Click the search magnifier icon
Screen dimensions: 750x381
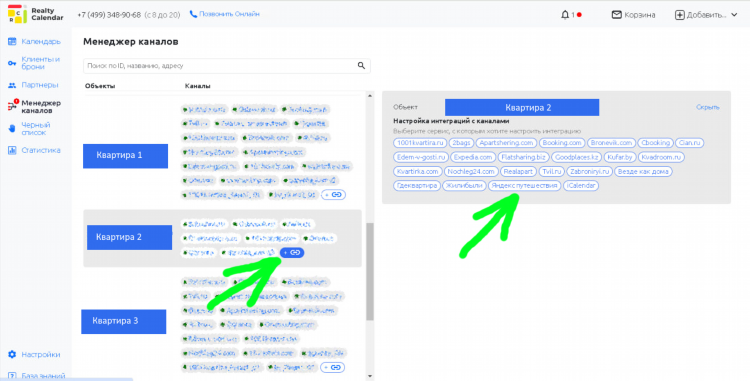(x=361, y=65)
